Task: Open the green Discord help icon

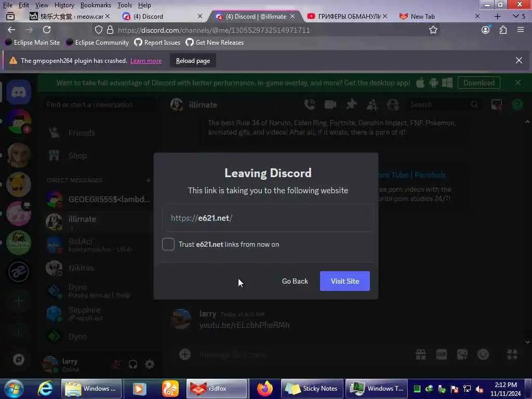Action: (x=517, y=104)
